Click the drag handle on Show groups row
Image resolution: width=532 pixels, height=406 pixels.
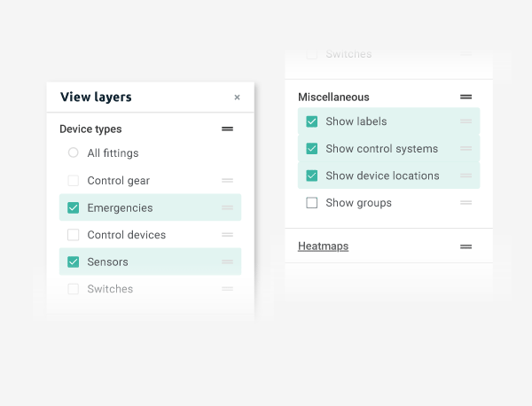465,203
